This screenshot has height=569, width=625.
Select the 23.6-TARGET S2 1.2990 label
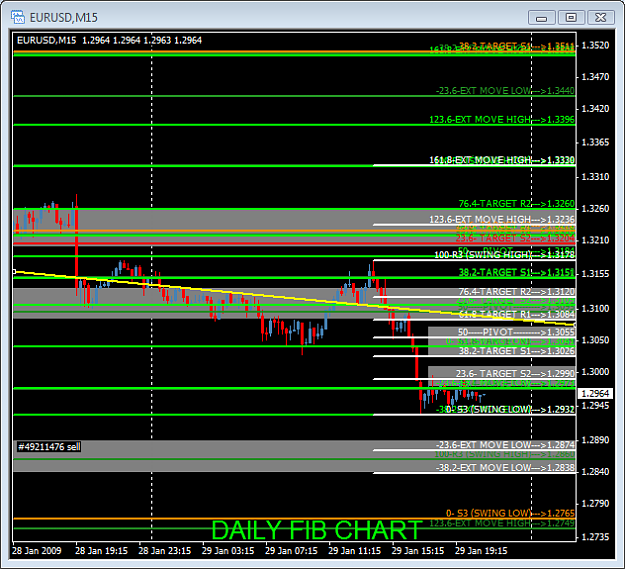tap(515, 374)
